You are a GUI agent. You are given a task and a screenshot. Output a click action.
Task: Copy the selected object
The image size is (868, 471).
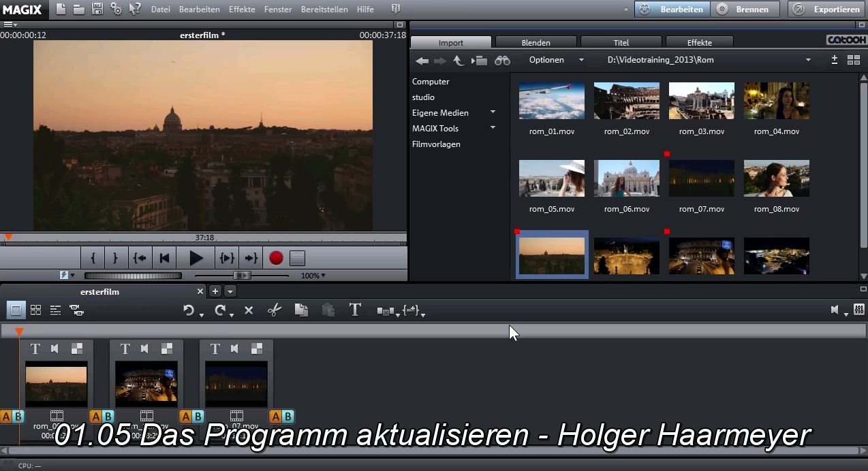click(301, 310)
